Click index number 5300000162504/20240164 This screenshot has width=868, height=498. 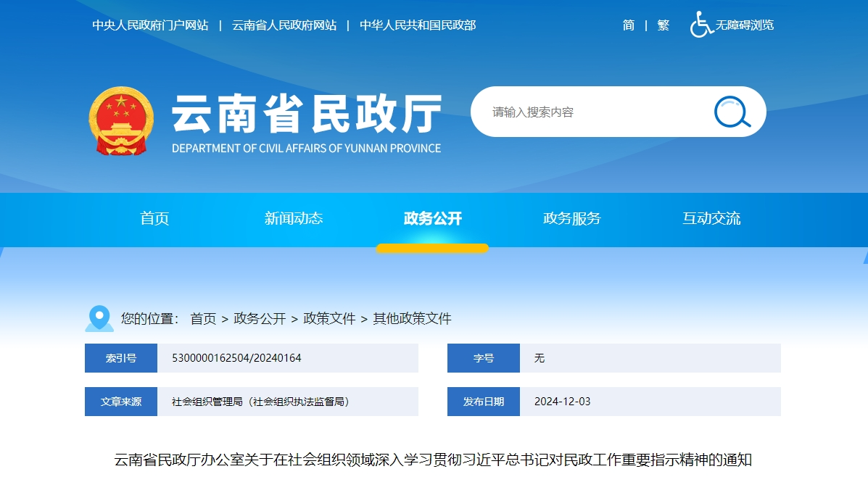point(236,358)
